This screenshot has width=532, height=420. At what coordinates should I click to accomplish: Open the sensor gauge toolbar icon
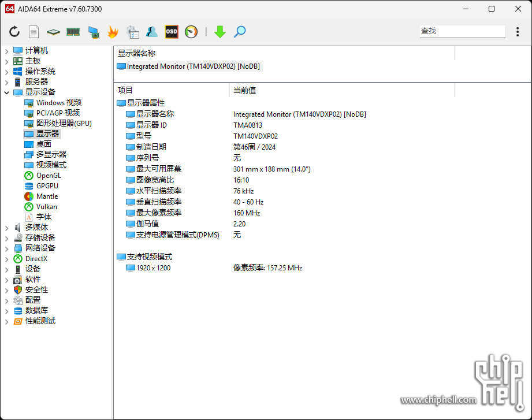click(191, 32)
